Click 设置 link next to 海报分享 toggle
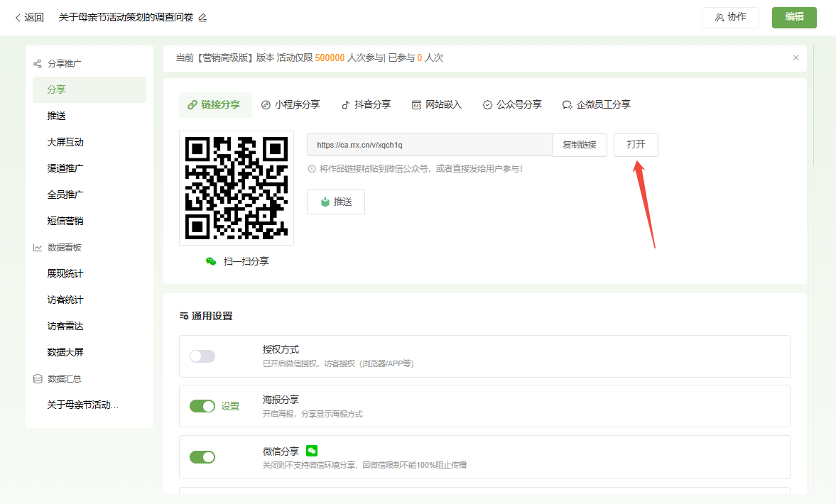 coord(230,407)
